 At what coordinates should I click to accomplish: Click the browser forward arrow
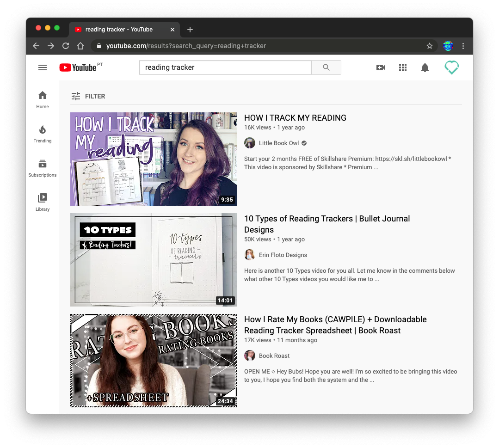click(x=50, y=46)
